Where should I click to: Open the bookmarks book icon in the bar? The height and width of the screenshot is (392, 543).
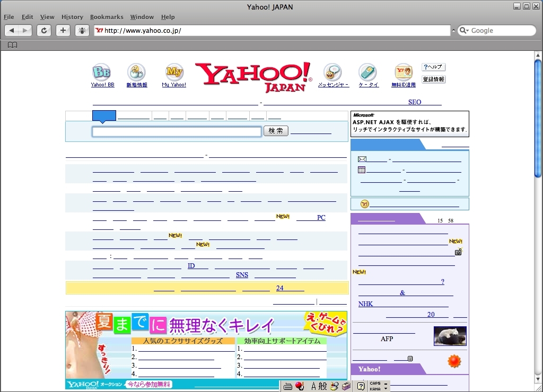tap(13, 45)
